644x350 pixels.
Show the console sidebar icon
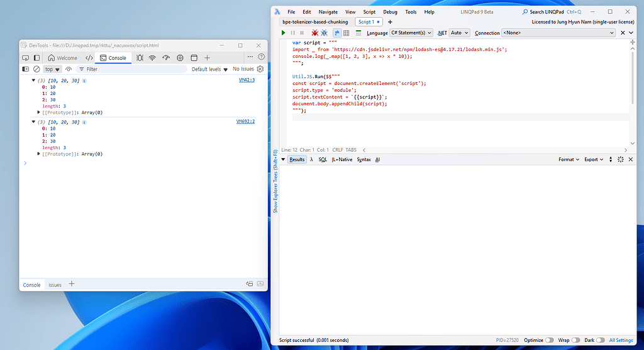(25, 69)
